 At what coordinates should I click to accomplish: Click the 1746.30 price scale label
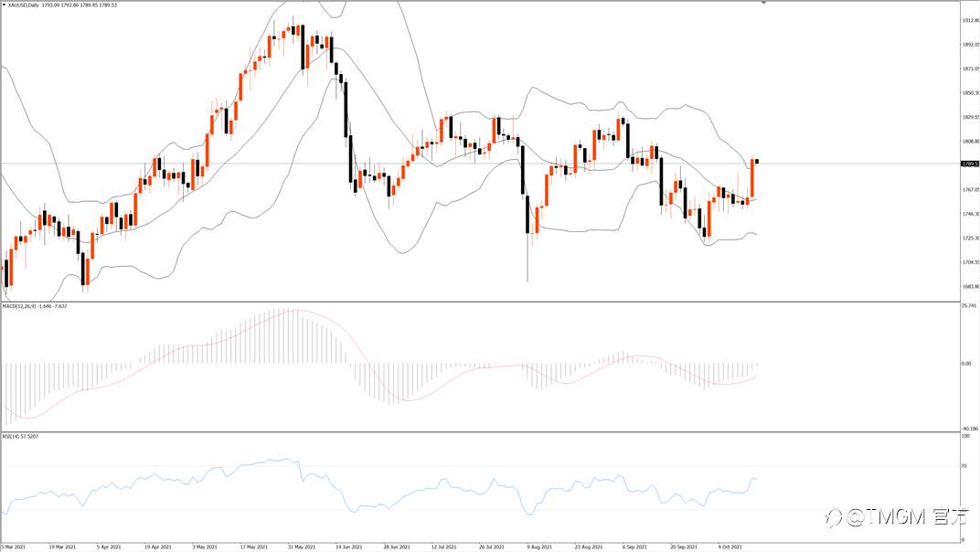(x=971, y=214)
